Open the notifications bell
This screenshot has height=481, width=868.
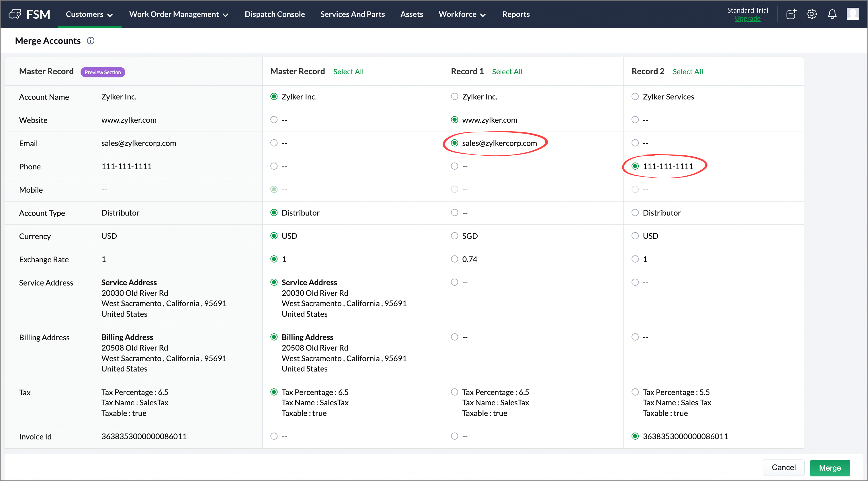832,14
